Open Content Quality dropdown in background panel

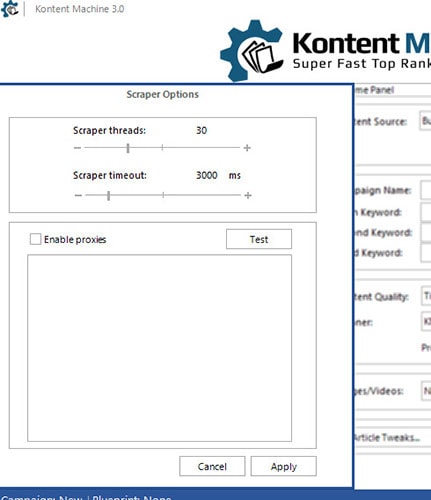tap(426, 296)
